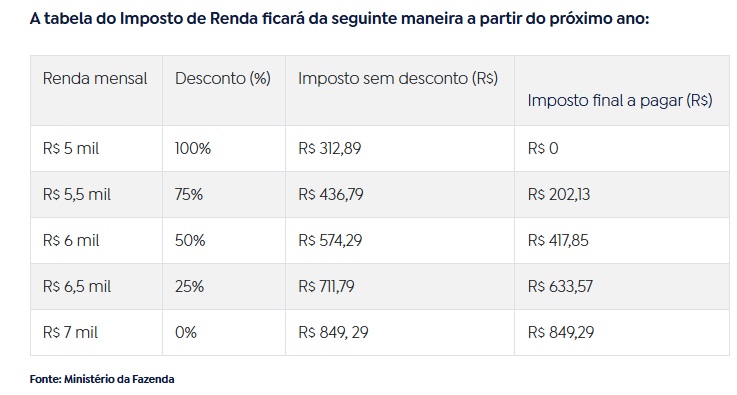This screenshot has width=737, height=395.
Task: Click the R$ 574,29 tax value
Action: click(x=330, y=241)
